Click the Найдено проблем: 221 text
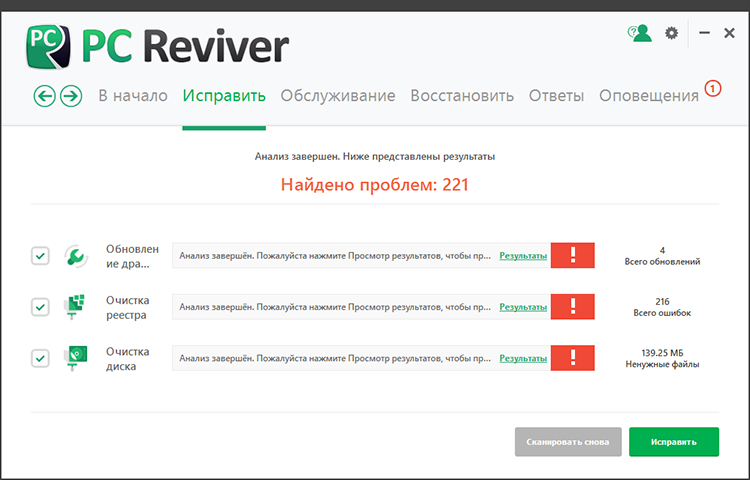Screen dimensions: 750x480 pos(375,185)
